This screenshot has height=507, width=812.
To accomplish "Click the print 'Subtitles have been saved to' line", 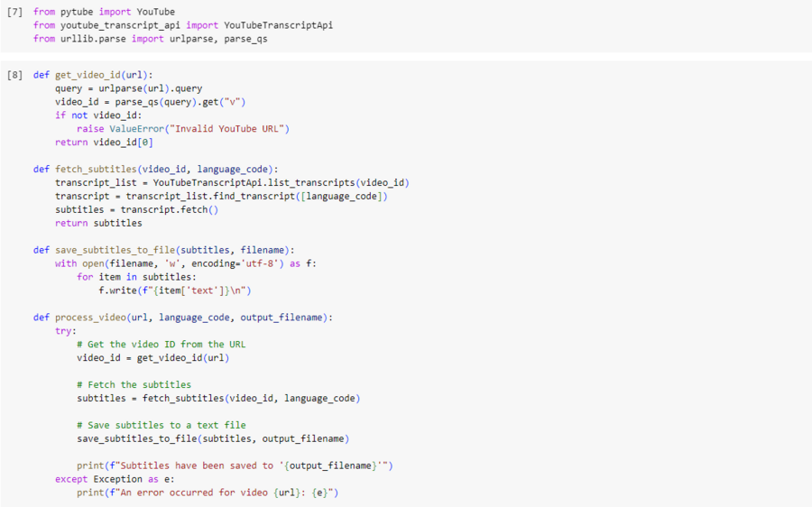I will point(235,466).
